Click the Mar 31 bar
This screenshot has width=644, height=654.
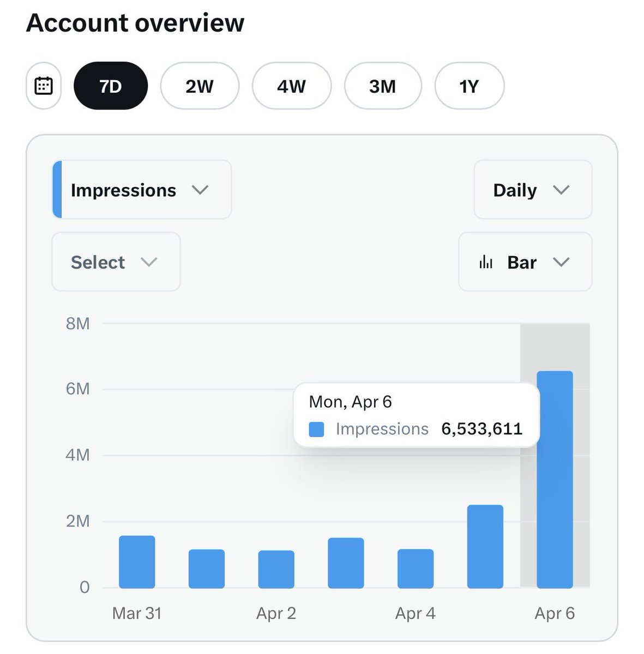137,562
